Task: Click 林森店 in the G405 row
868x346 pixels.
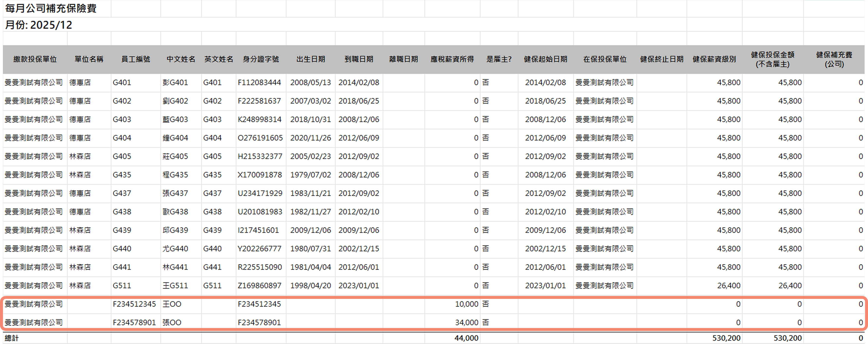Action: point(80,156)
